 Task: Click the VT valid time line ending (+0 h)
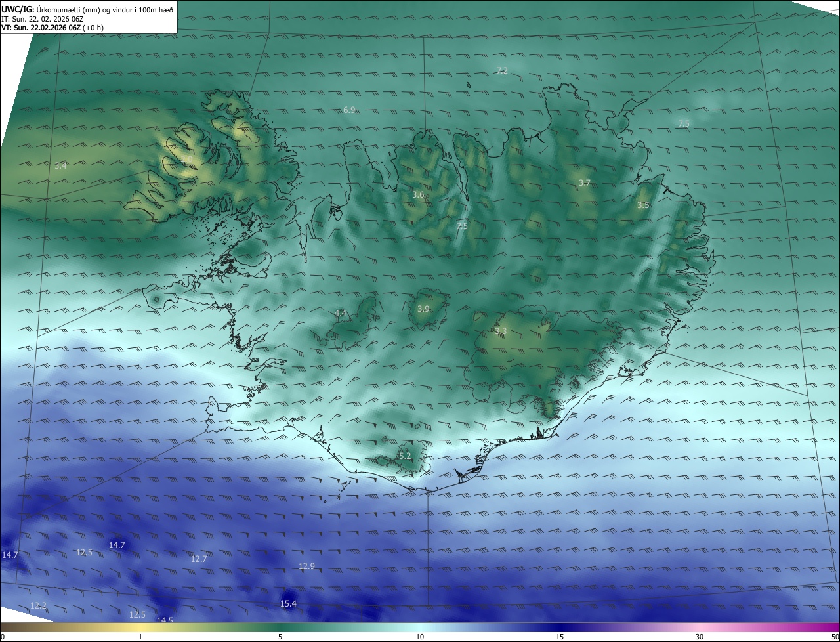(x=52, y=28)
